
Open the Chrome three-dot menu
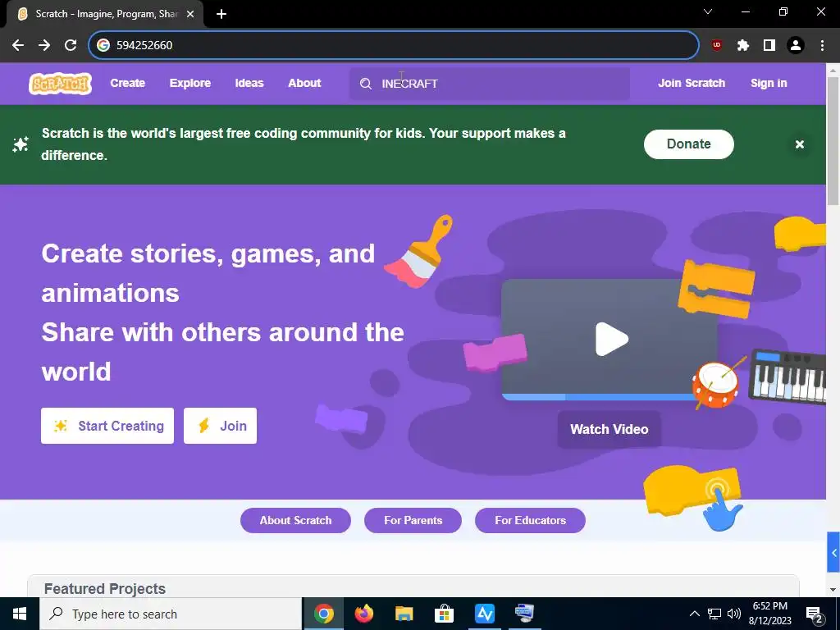pyautogui.click(x=822, y=45)
